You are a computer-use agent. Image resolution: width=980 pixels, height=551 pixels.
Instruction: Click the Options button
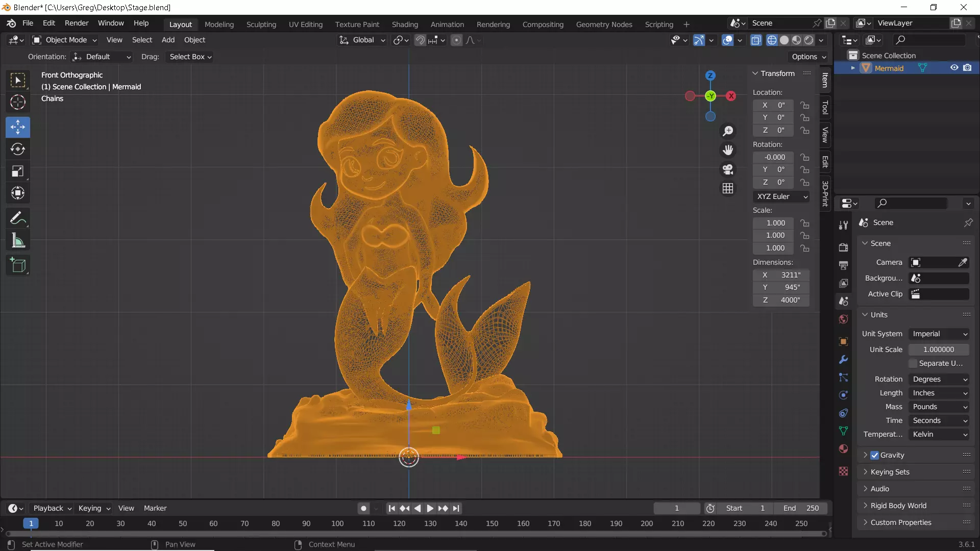click(808, 57)
